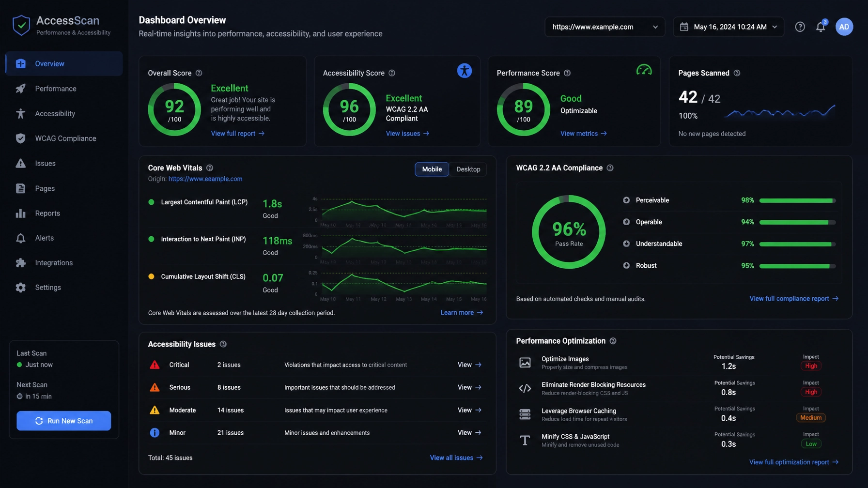The height and width of the screenshot is (488, 868).
Task: Click the Minor blue info icon
Action: point(155,433)
